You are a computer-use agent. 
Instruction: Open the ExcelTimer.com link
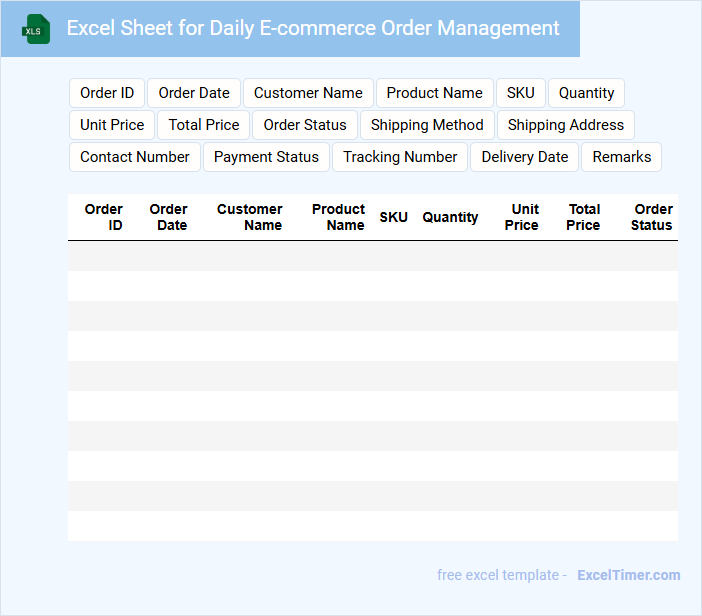point(628,575)
